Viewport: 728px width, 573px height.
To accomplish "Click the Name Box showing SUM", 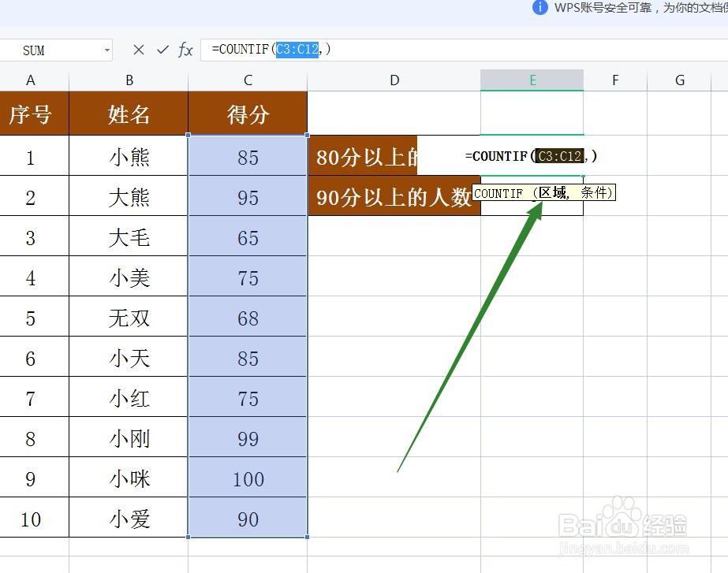I will click(47, 50).
